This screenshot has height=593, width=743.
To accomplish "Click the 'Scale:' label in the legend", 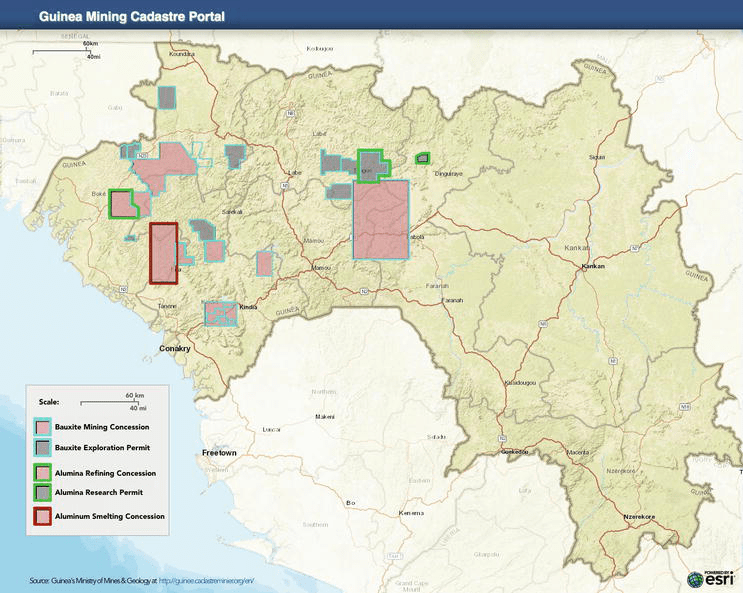I will coord(49,402).
